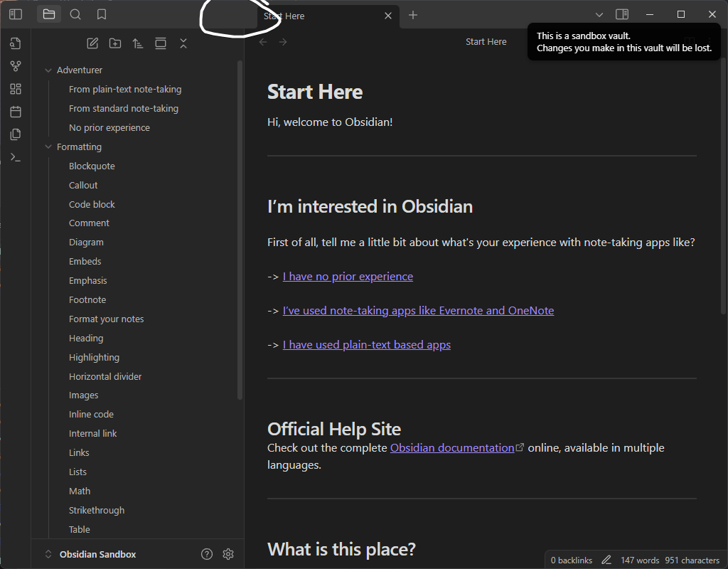Create a new folder icon
The image size is (728, 569).
pos(115,43)
